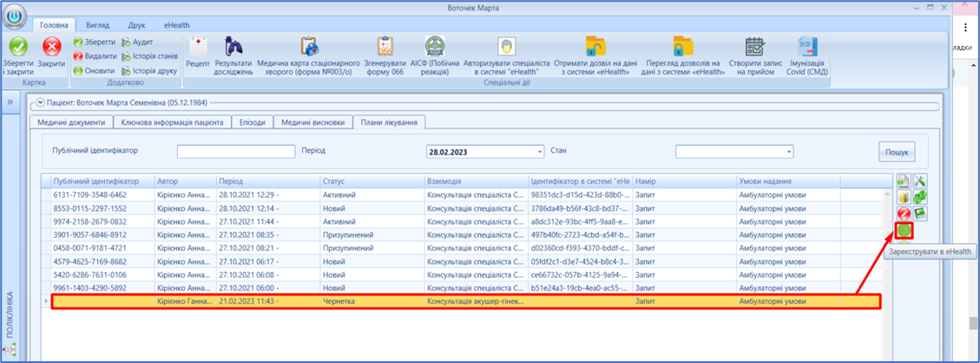Click the folder icon beside the grid
Image resolution: width=980 pixels, height=363 pixels.
click(x=904, y=197)
